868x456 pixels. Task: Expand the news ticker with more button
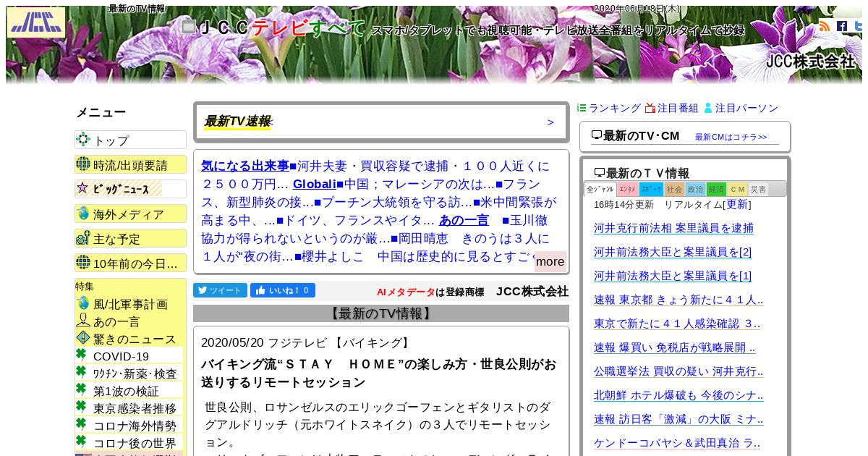click(x=550, y=261)
